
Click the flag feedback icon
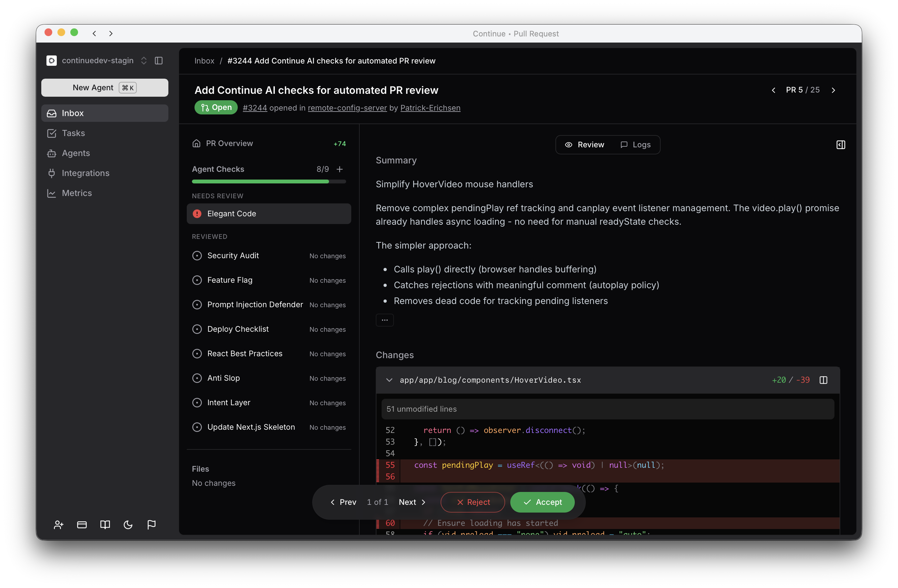coord(151,524)
